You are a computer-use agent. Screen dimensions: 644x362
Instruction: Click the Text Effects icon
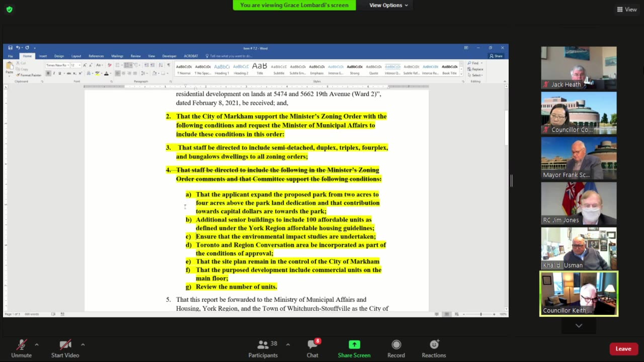point(89,73)
